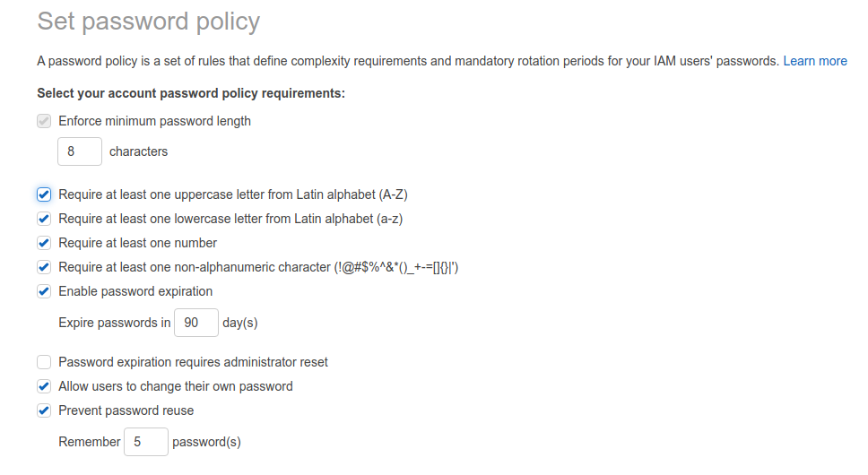Uncheck the lowercase letter requirement checkbox
Screen dimensions: 868x475
44,219
